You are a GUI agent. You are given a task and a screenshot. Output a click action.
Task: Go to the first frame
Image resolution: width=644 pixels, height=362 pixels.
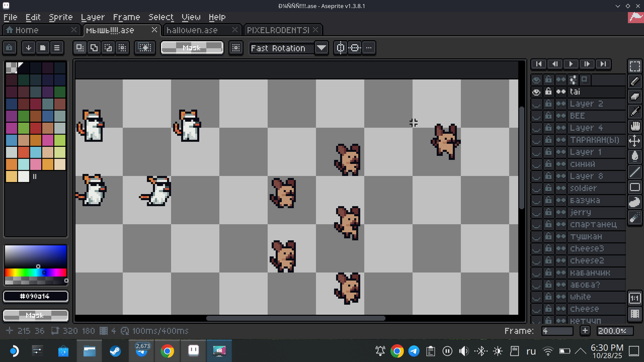point(539,64)
